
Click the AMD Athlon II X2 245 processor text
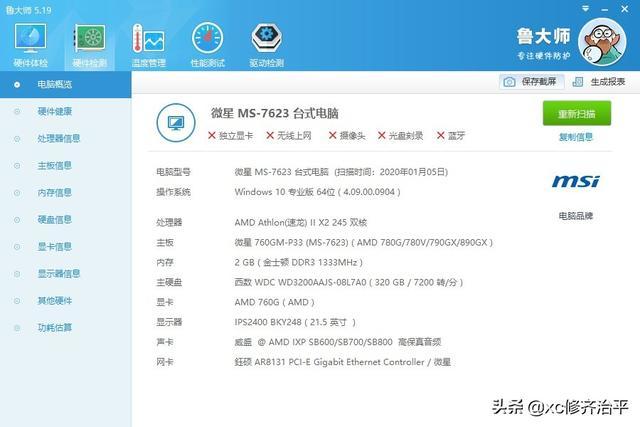301,222
